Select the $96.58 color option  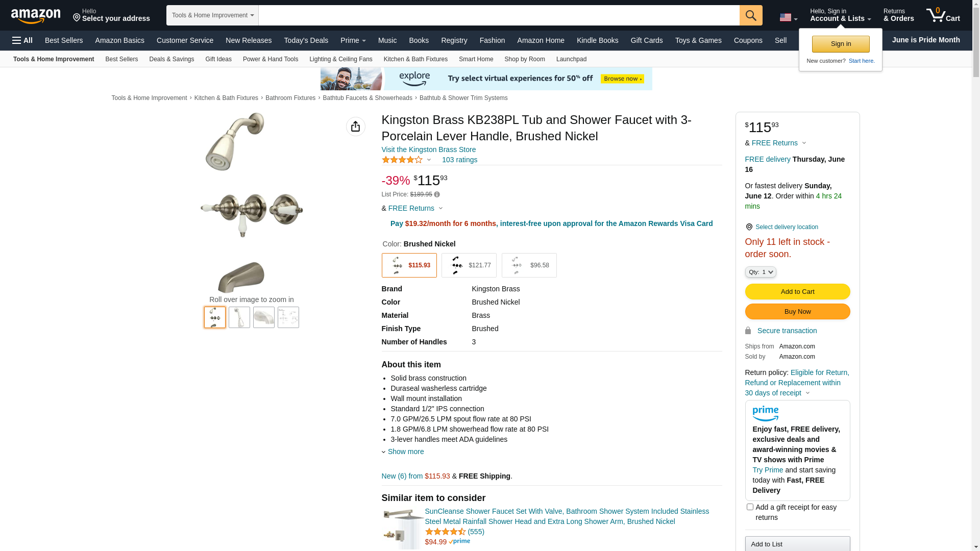tap(529, 265)
